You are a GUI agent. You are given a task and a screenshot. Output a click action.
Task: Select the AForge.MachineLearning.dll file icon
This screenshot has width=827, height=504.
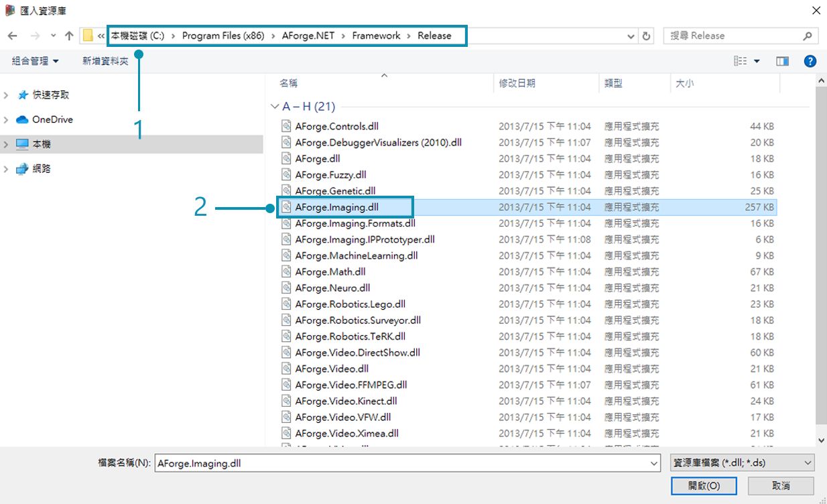(286, 255)
